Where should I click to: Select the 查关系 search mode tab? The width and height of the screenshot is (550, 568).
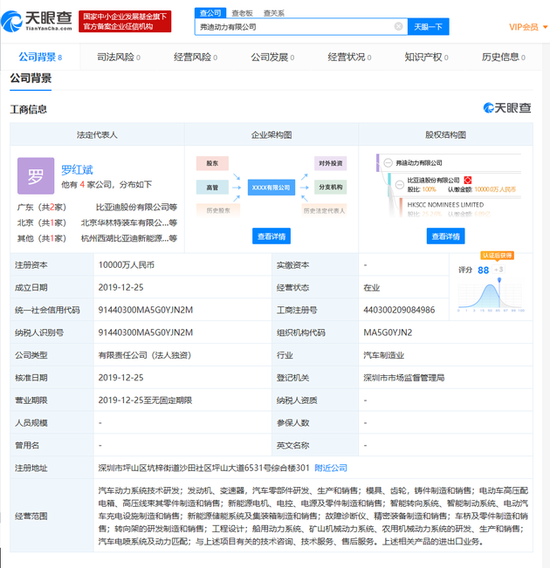(274, 13)
